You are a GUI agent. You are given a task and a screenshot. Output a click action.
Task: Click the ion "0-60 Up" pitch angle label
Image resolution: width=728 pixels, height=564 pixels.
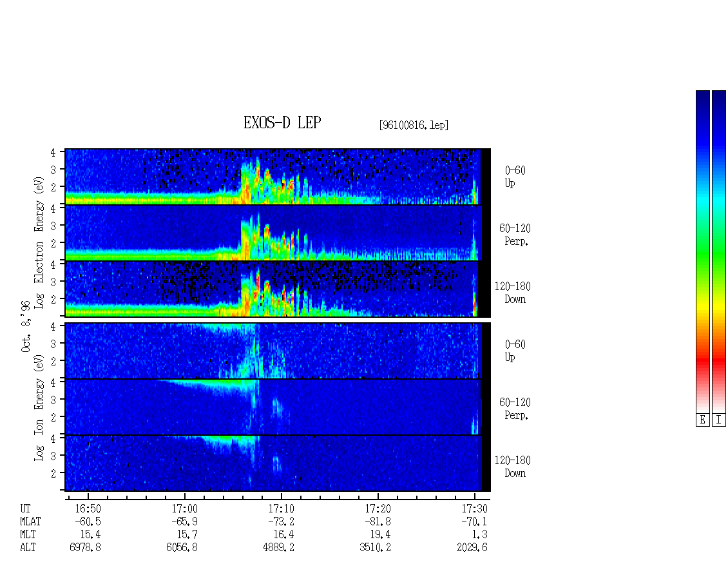tap(515, 351)
